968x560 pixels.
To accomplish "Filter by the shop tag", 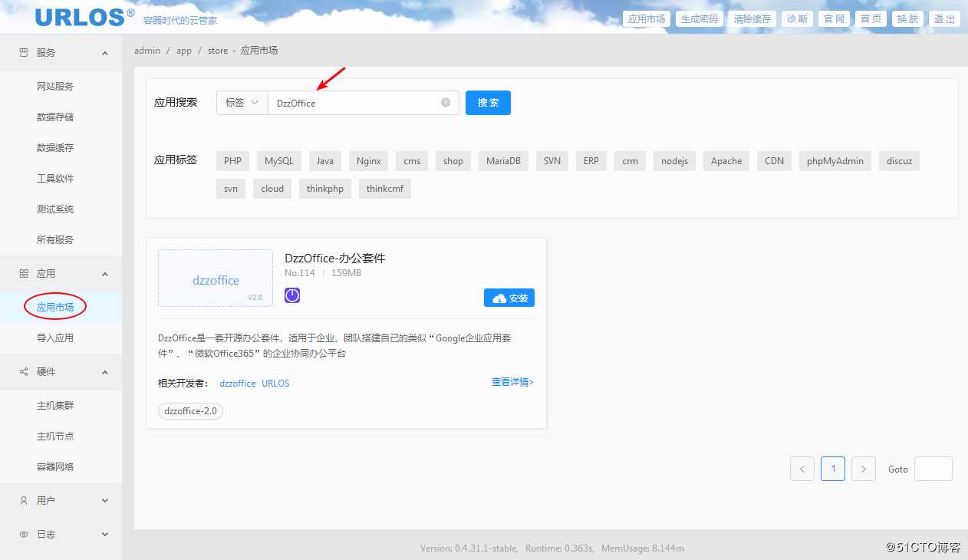I will click(x=453, y=161).
